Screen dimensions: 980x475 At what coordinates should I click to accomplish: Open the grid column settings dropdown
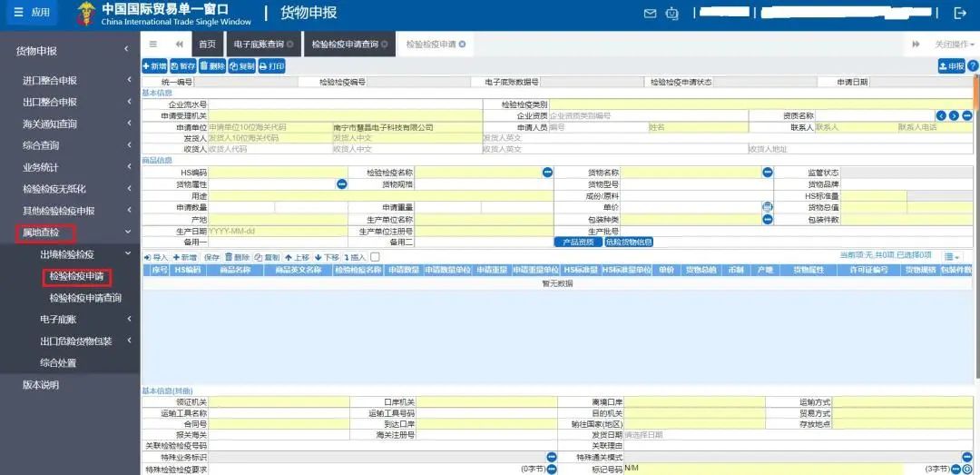[x=952, y=257]
